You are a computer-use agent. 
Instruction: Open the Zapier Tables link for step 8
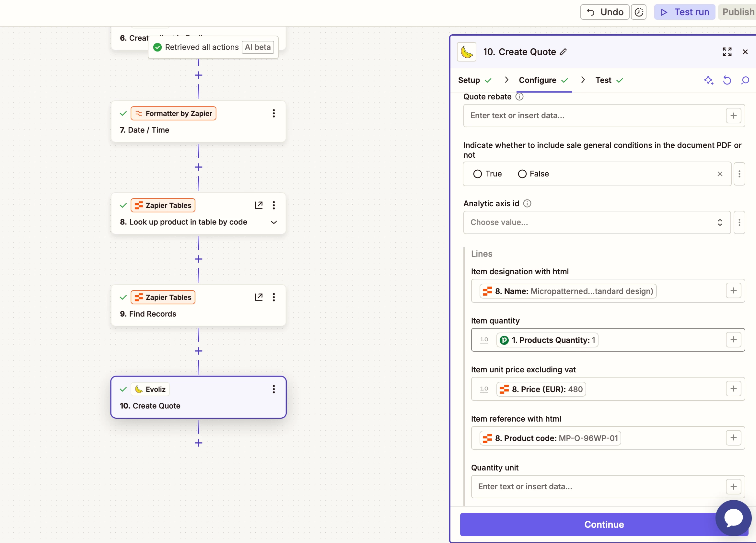coord(259,205)
